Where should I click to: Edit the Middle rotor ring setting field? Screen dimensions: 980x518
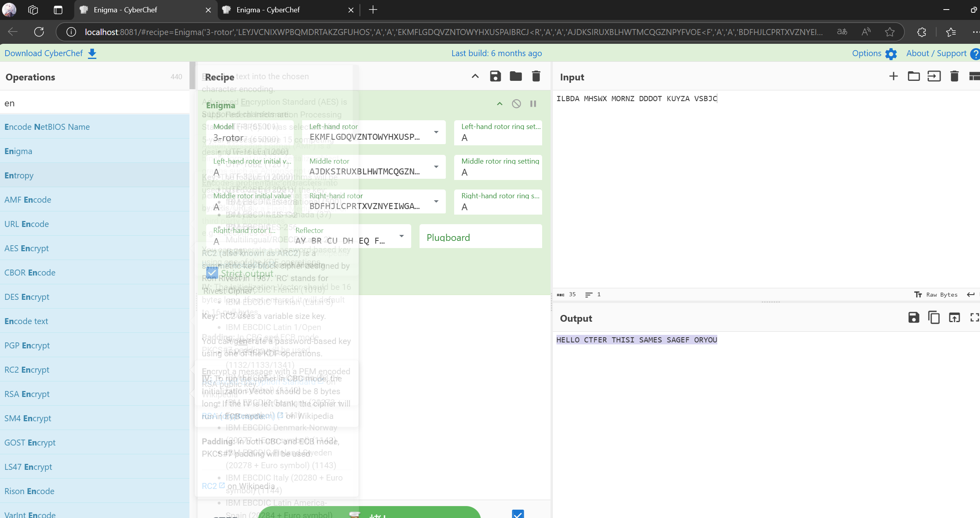(498, 167)
